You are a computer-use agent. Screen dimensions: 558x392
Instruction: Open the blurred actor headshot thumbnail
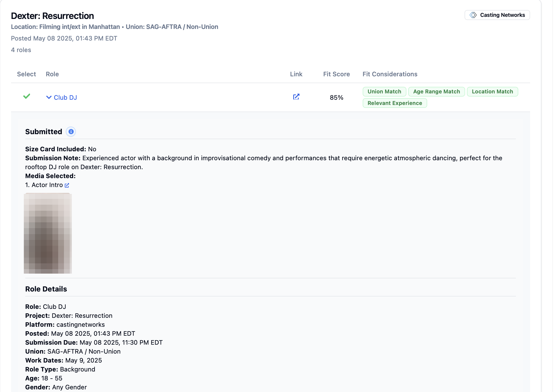pyautogui.click(x=48, y=233)
